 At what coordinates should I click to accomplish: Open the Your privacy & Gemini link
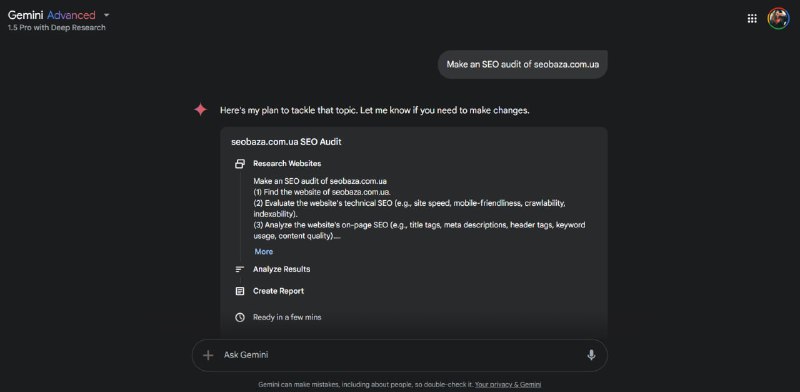point(508,385)
